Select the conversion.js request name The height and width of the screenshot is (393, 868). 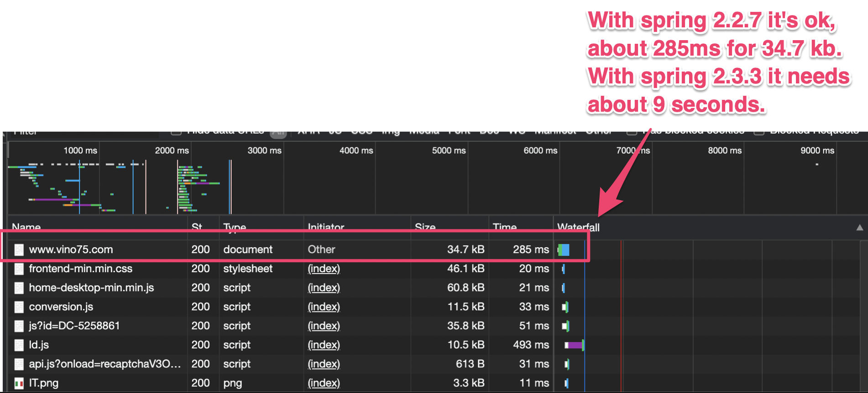61,307
